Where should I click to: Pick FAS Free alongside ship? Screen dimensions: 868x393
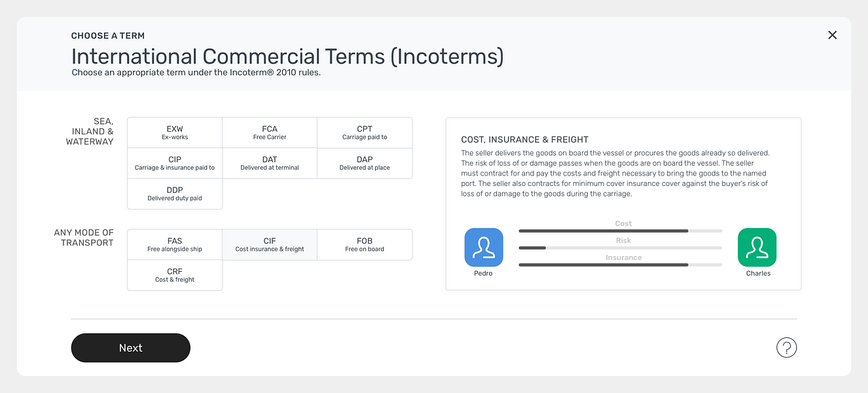(x=175, y=244)
